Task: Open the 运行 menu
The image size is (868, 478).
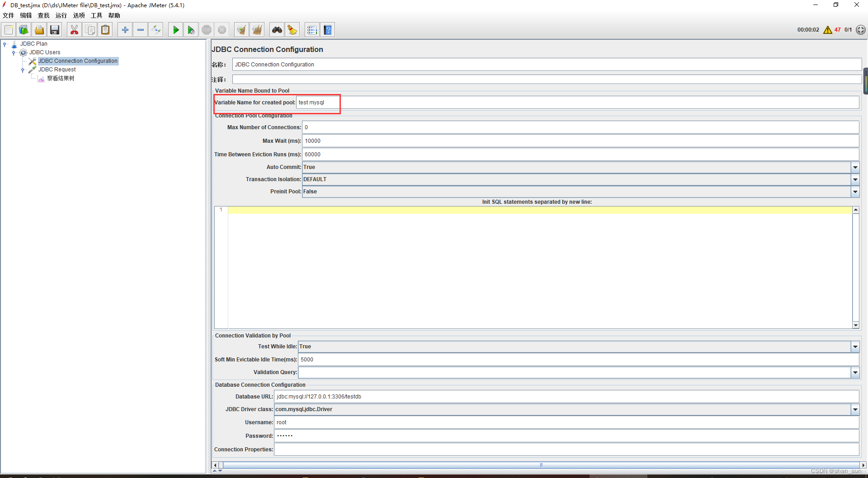Action: click(x=61, y=15)
